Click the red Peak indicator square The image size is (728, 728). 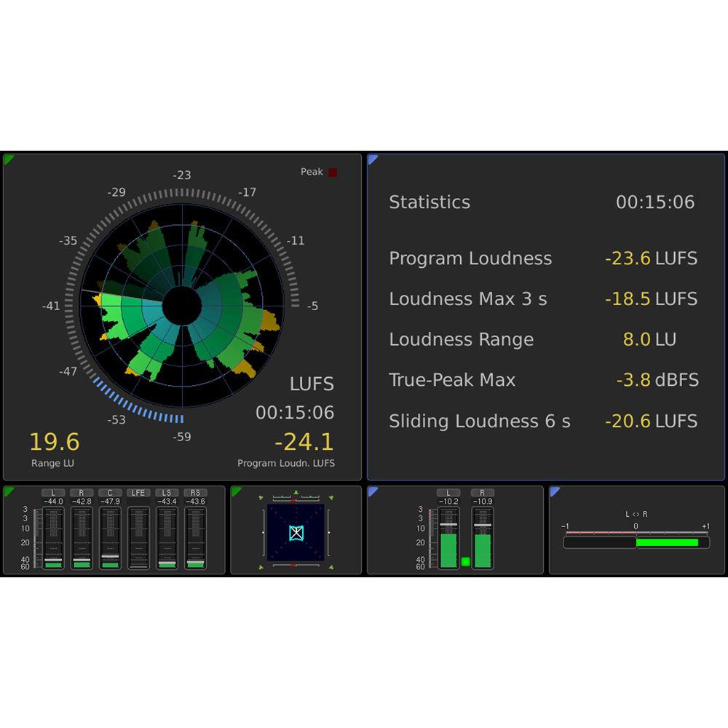coord(333,173)
